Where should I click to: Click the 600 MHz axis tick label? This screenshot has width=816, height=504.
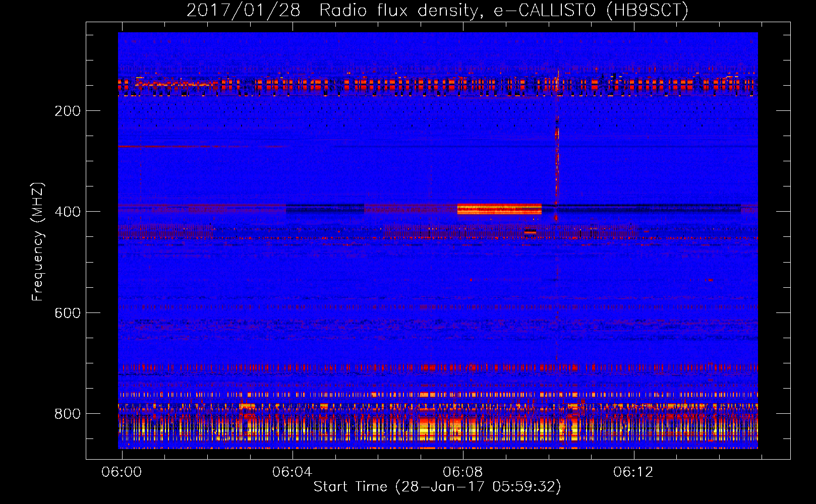[68, 313]
